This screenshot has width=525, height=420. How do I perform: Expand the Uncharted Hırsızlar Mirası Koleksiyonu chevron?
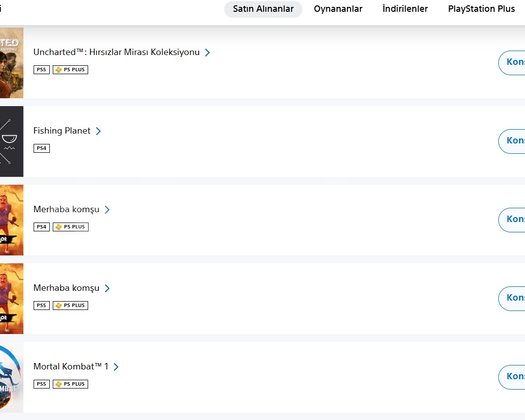207,53
